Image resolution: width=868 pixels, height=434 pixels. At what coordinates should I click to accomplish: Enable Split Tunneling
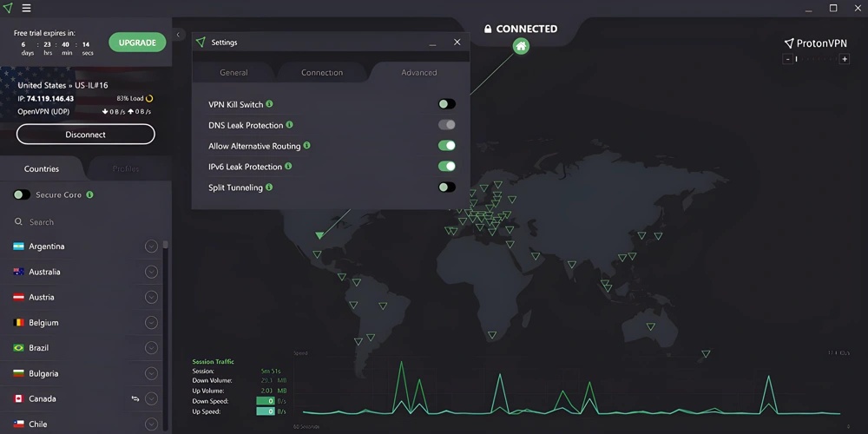coord(447,187)
